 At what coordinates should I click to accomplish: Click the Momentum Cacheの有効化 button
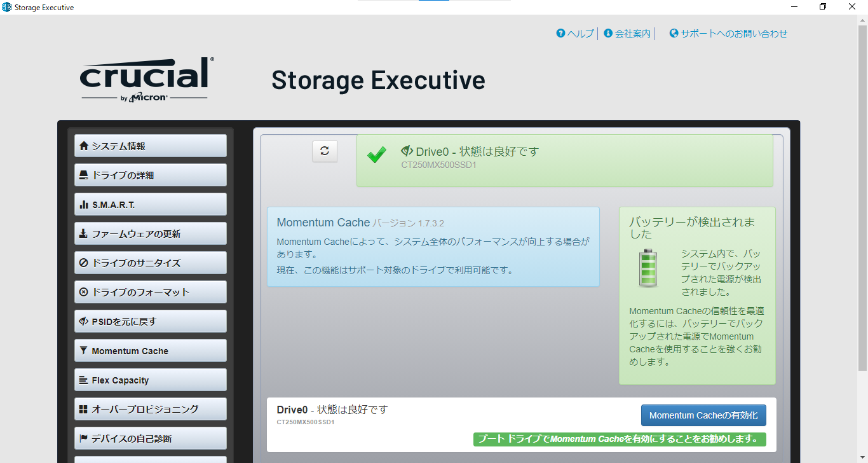click(x=703, y=415)
